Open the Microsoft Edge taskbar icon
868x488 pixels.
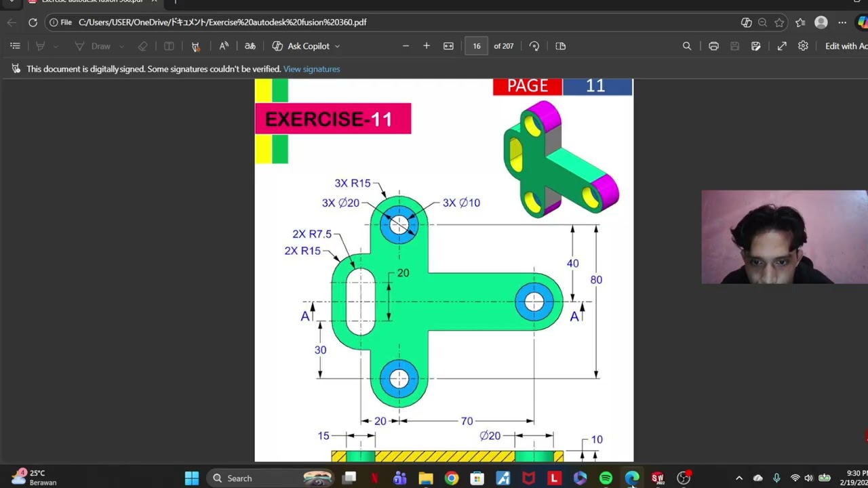(x=632, y=479)
